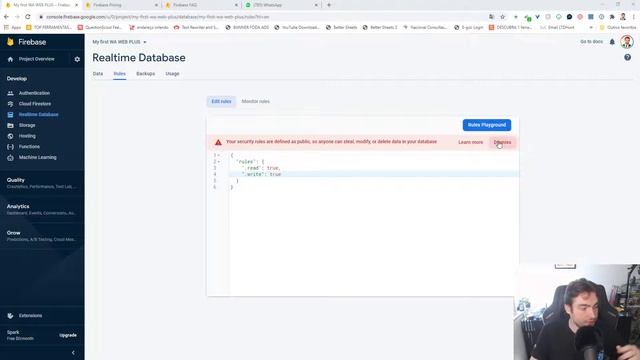Click the Storage folder icon

pyautogui.click(x=10, y=125)
